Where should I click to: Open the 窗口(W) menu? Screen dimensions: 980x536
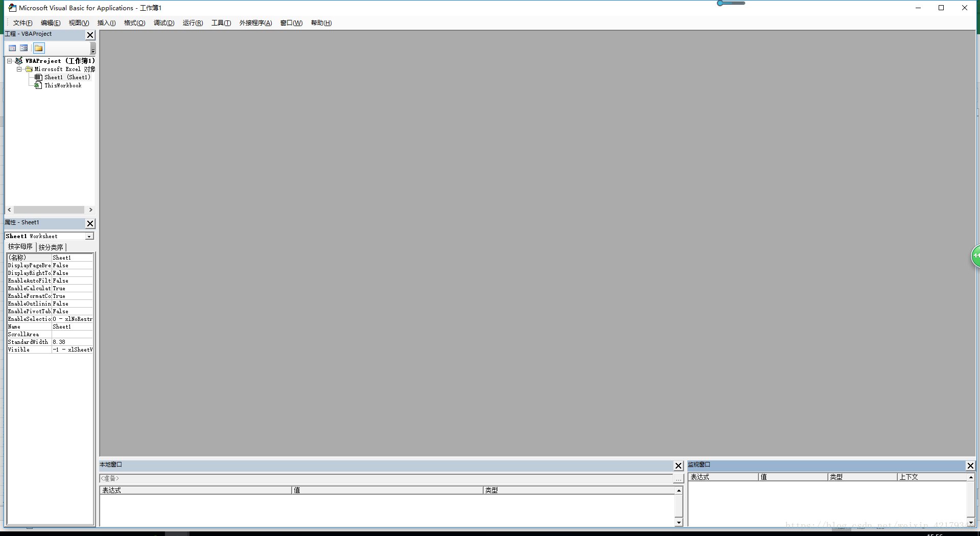291,23
